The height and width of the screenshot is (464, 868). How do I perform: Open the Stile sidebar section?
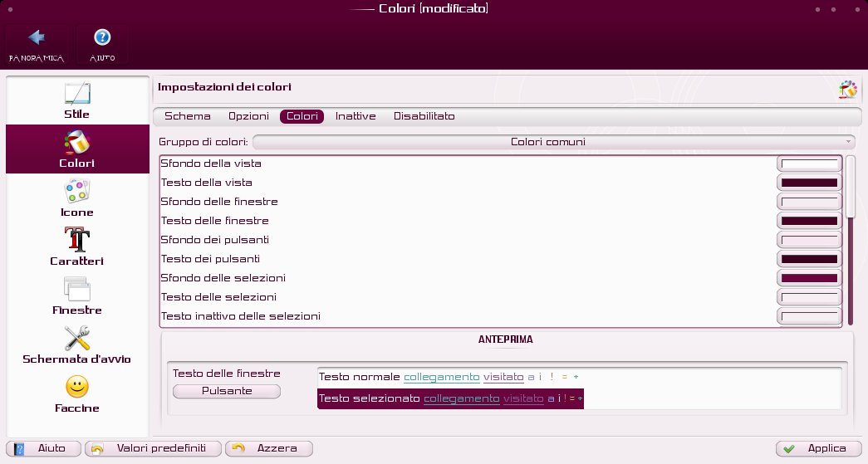[77, 100]
